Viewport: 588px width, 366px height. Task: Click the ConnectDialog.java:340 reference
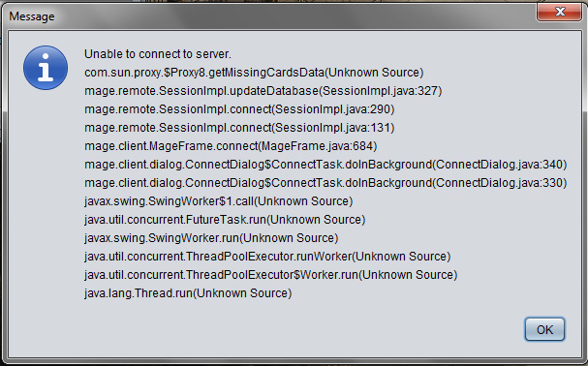click(x=502, y=165)
